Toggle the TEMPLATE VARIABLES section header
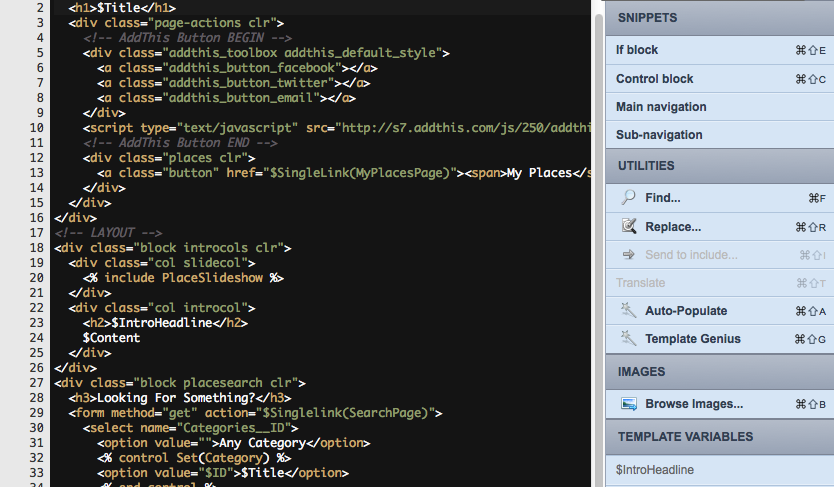Image resolution: width=834 pixels, height=487 pixels. tap(685, 436)
